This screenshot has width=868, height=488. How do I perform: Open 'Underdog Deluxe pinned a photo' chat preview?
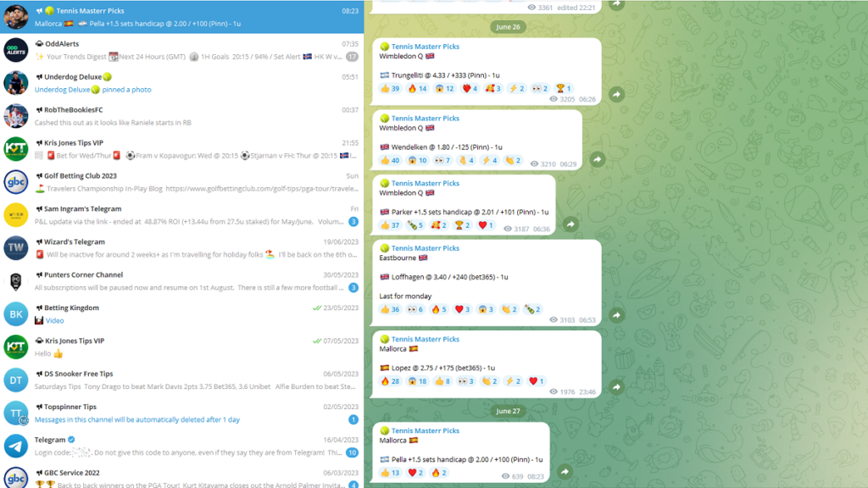(x=93, y=90)
